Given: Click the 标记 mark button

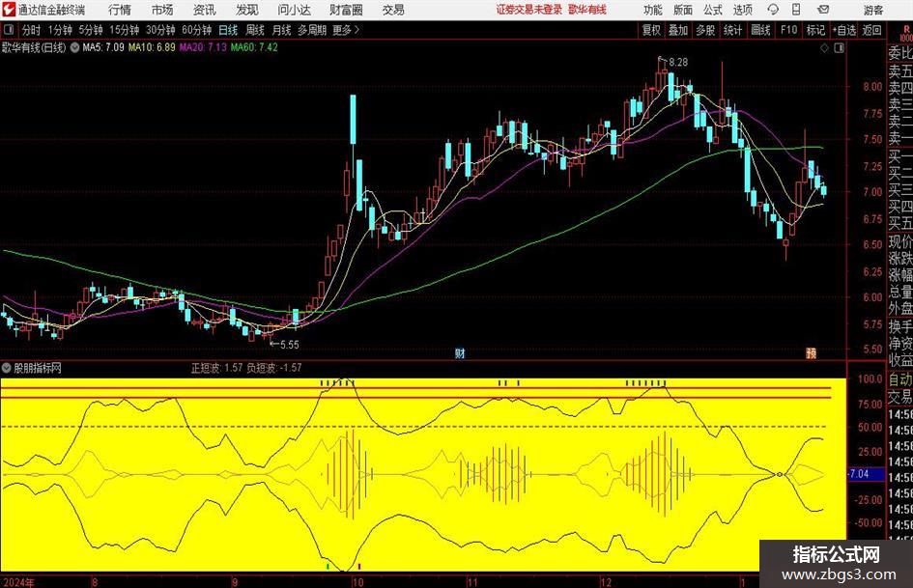Looking at the screenshot, I should click(x=815, y=30).
